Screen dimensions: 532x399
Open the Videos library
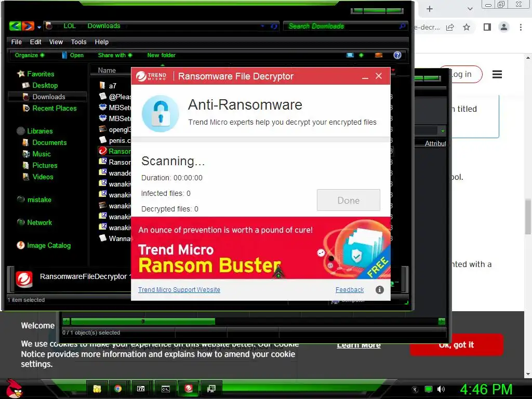[x=43, y=177]
